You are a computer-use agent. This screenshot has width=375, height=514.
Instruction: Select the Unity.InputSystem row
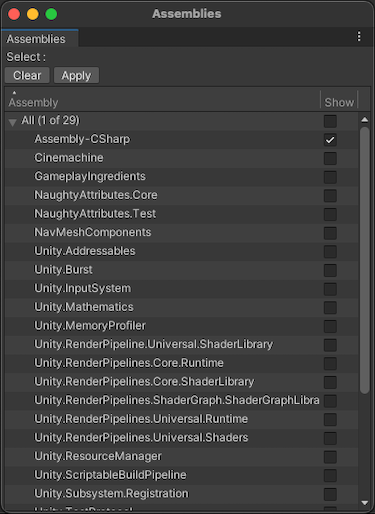(182, 289)
